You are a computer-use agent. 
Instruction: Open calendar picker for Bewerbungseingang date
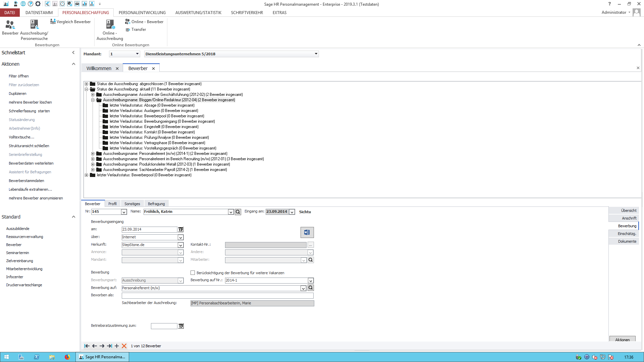(x=181, y=230)
